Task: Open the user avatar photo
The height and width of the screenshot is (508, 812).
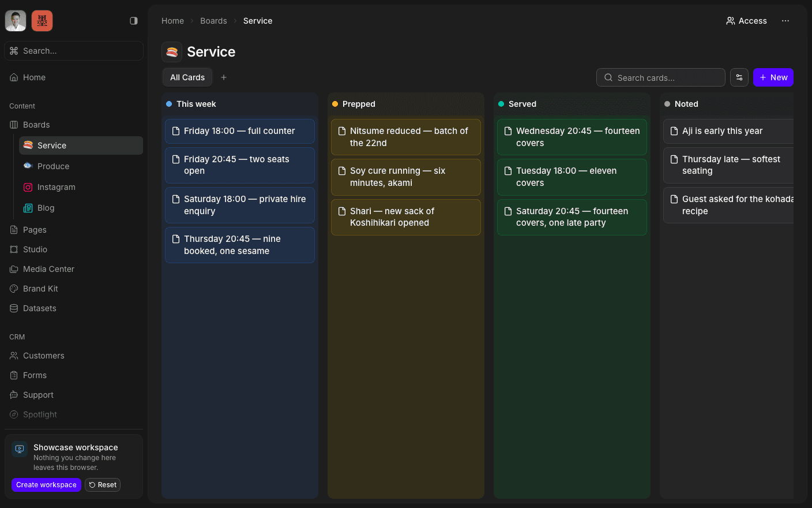Action: click(16, 21)
